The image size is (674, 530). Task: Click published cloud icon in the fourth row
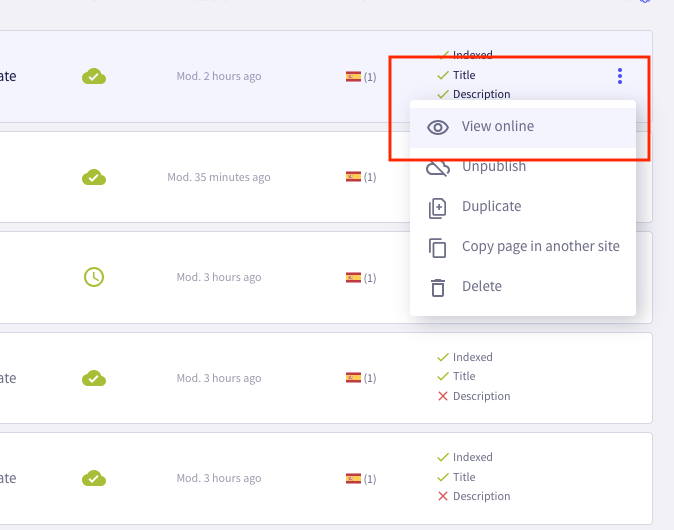click(94, 378)
